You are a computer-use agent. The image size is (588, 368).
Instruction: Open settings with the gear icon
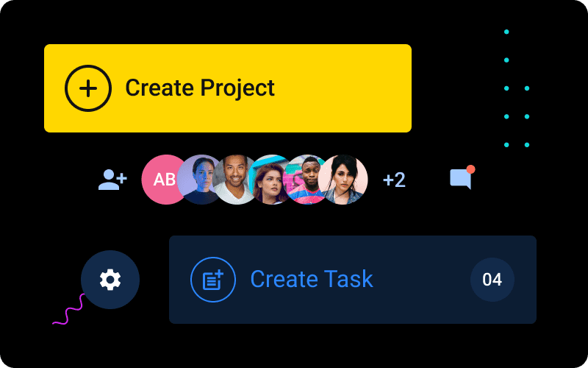(110, 280)
